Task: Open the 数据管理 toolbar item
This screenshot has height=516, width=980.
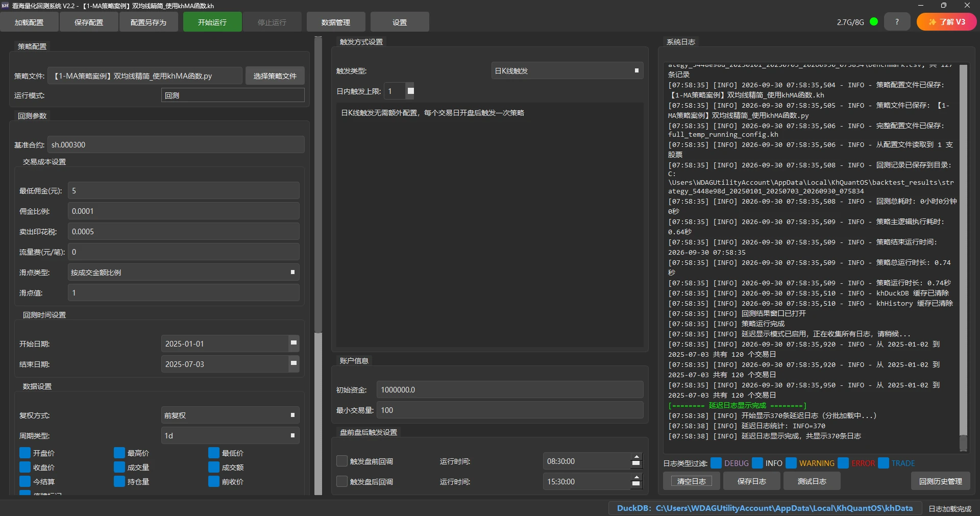Action: 336,22
